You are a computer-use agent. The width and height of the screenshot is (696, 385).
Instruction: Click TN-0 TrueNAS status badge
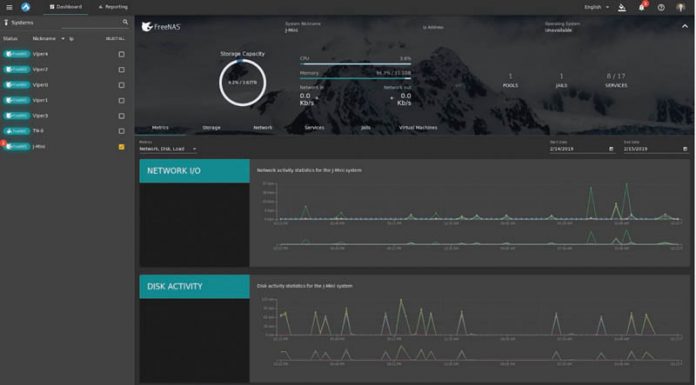16,131
